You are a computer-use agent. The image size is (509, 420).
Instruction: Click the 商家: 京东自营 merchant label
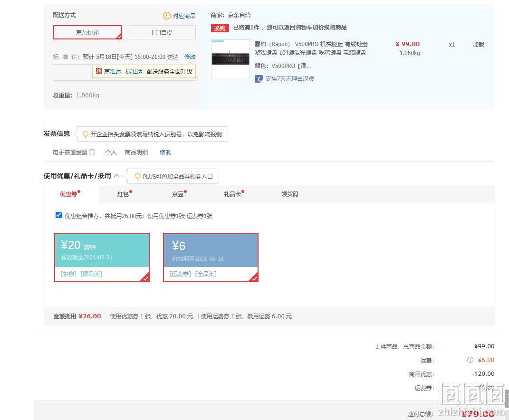(231, 15)
